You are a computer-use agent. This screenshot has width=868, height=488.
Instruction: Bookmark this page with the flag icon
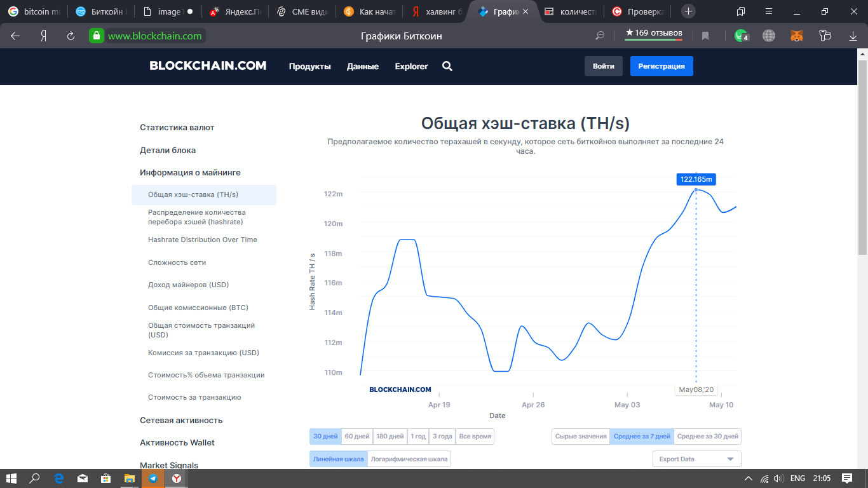(705, 36)
